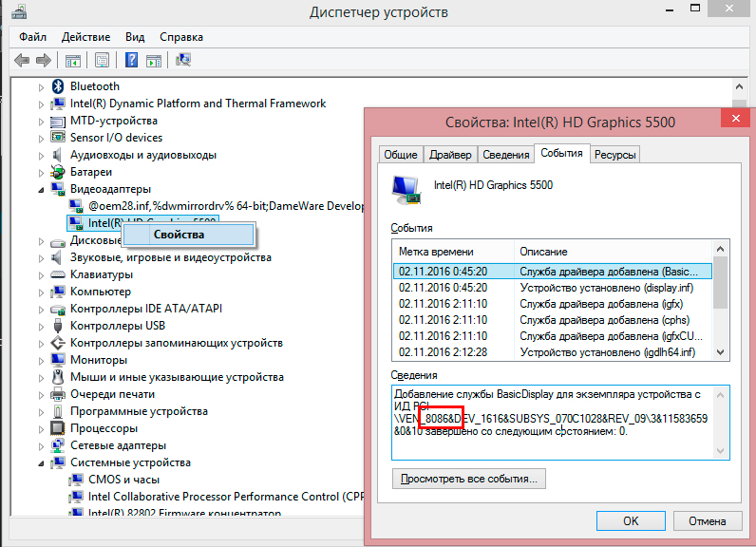
Task: Click the Процессоры category icon
Action: 59,428
